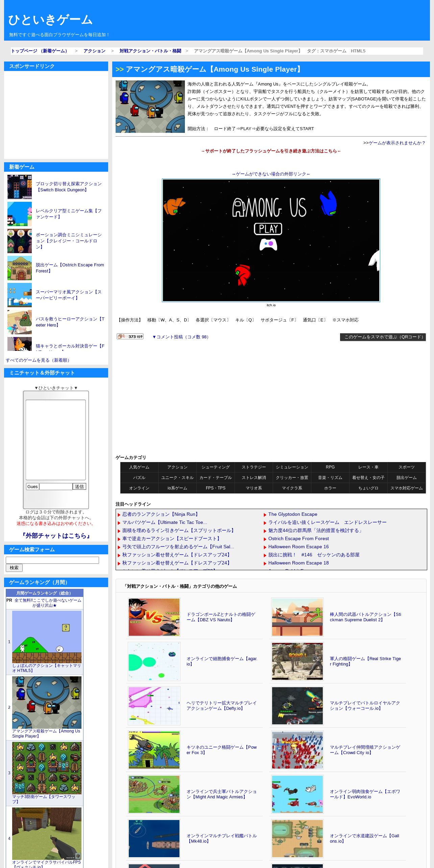Go to アクション breadcrumb link
The height and width of the screenshot is (868, 434).
pos(94,51)
